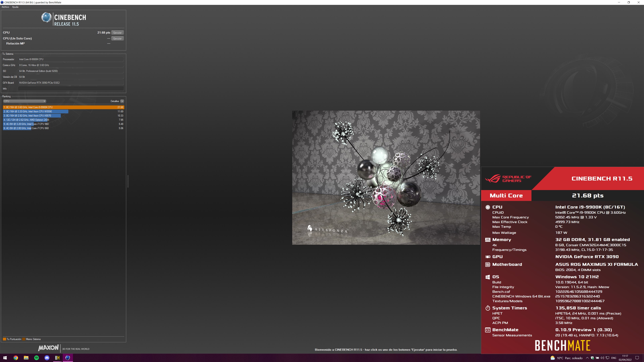Open File Explorer from the taskbar
Image resolution: width=644 pixels, height=362 pixels.
(x=26, y=358)
